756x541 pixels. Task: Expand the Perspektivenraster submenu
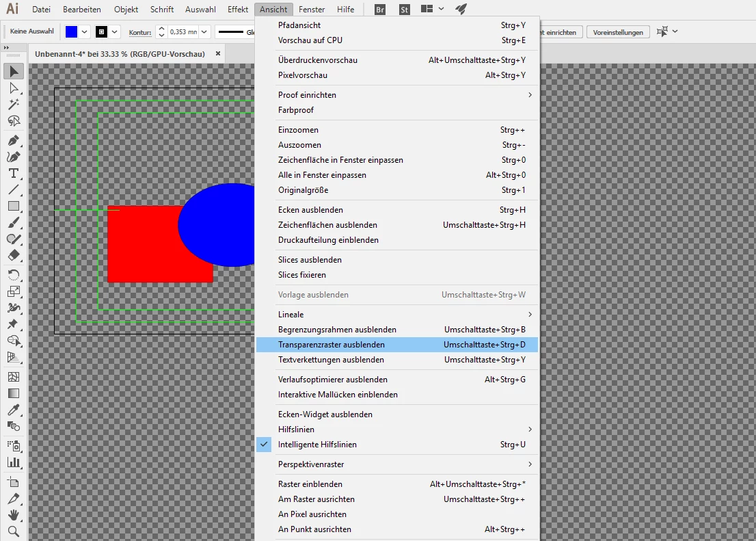[x=397, y=464]
